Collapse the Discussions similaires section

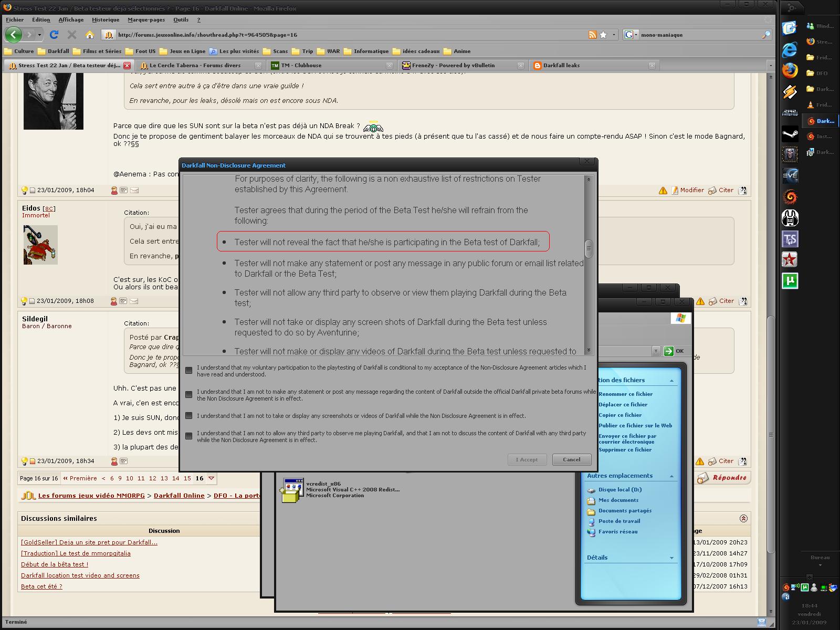click(x=743, y=519)
